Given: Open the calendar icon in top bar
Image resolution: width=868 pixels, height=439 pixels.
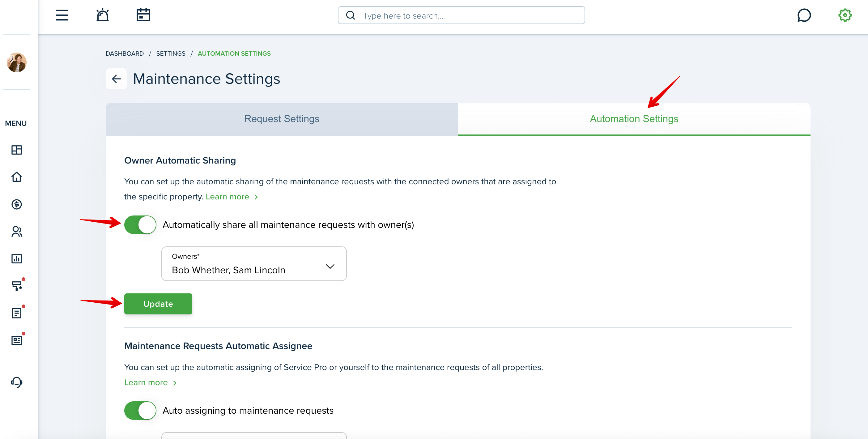Looking at the screenshot, I should (143, 15).
